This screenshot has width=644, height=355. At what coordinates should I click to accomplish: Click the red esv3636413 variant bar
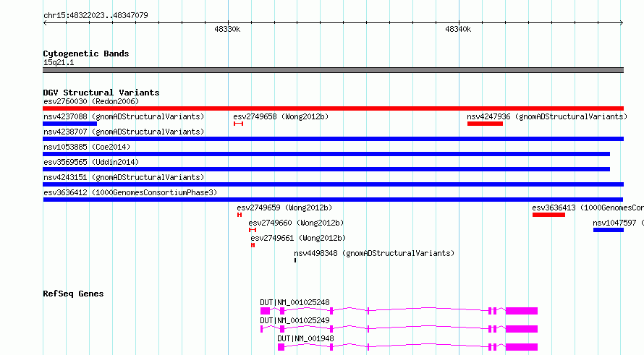(x=548, y=215)
